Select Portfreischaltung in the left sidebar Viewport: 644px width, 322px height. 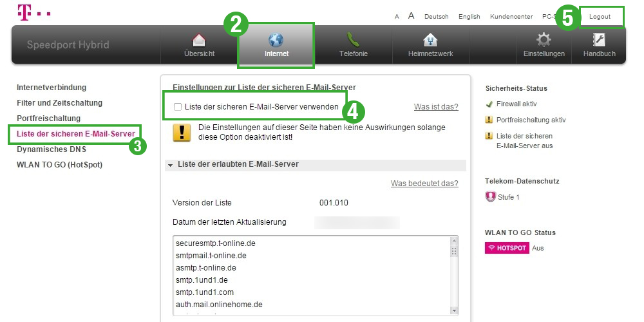click(x=48, y=118)
